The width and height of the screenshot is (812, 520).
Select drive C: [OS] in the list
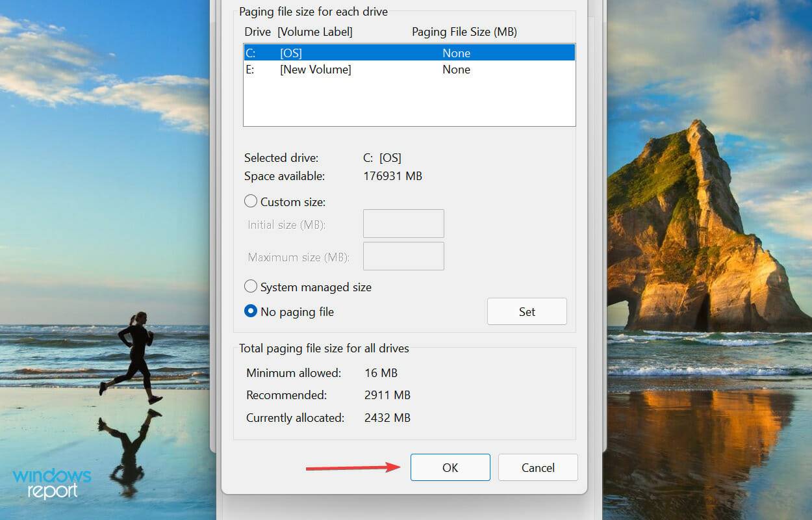point(325,53)
